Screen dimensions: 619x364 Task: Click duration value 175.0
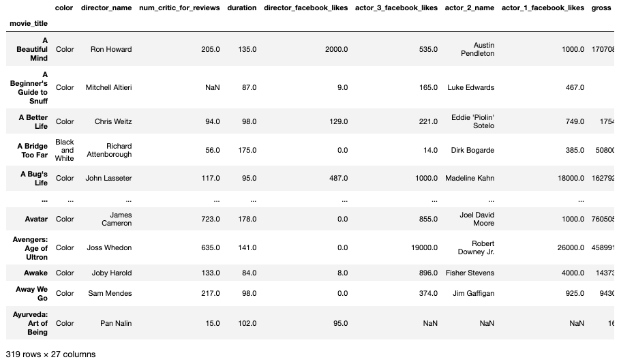(x=247, y=151)
